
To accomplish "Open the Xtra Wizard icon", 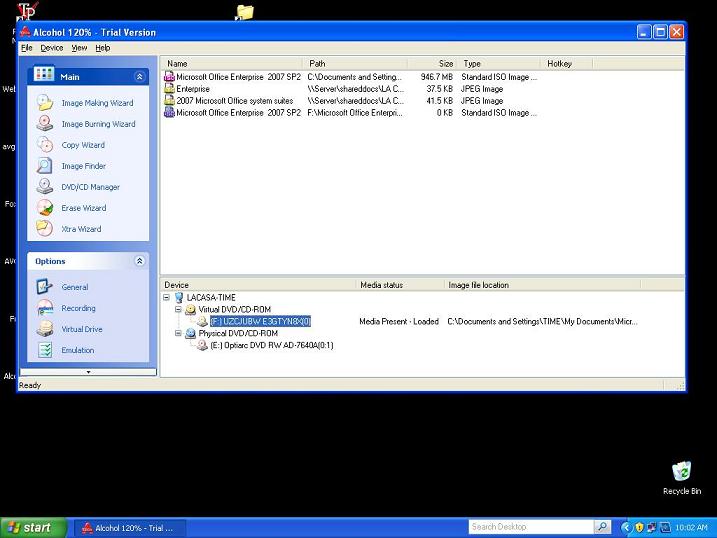I will (x=45, y=229).
